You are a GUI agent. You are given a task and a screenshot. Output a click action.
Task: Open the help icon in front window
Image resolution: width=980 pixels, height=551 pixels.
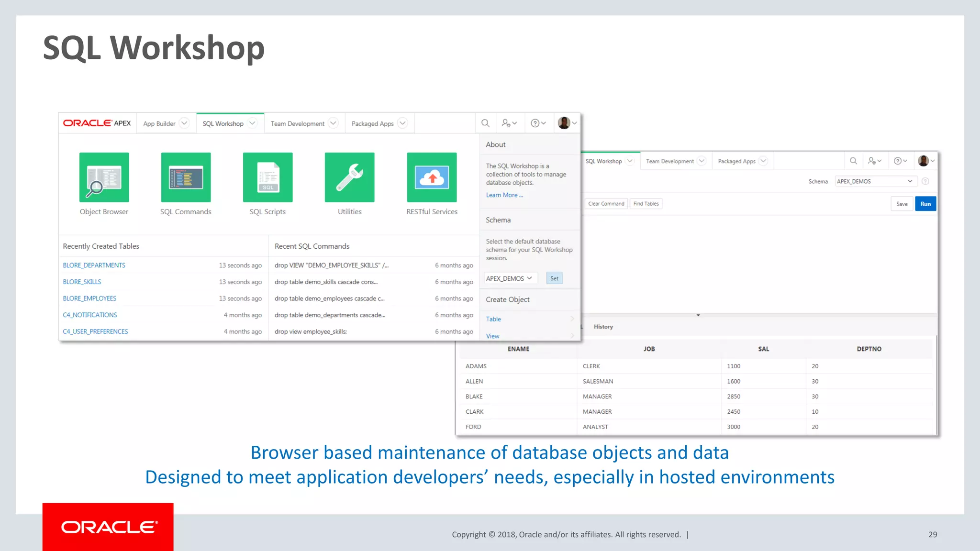(538, 123)
